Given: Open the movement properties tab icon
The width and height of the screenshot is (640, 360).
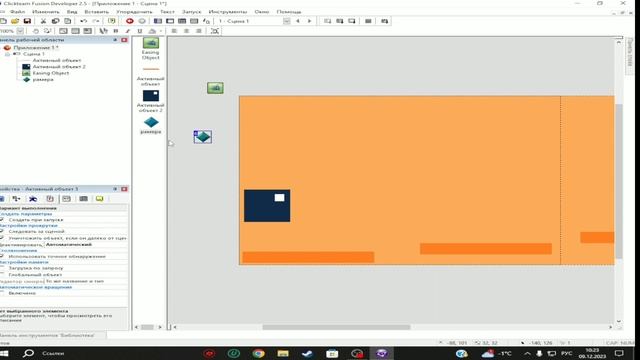Looking at the screenshot, I should point(33,199).
